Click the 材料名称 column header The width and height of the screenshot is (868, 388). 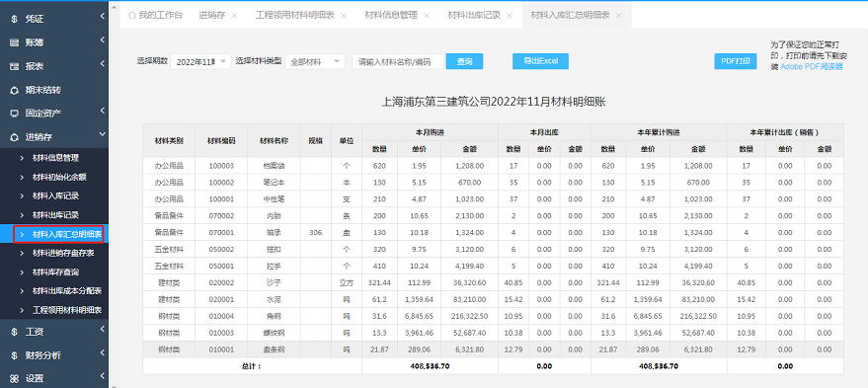click(x=274, y=140)
